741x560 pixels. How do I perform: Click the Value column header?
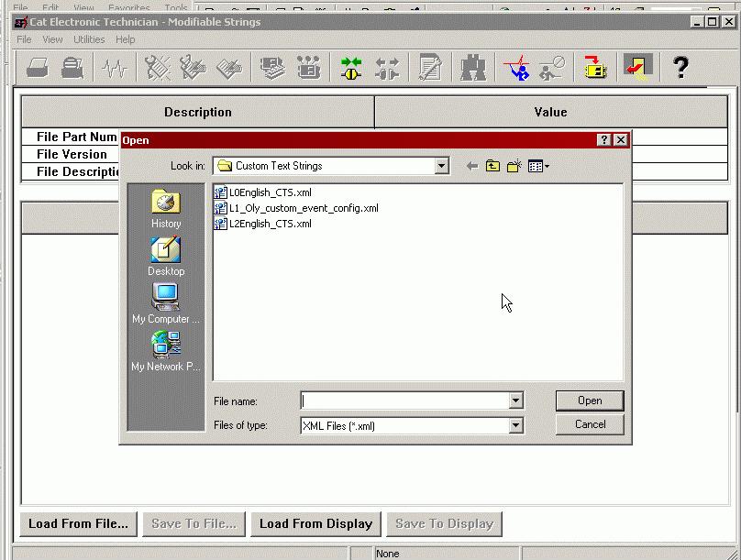550,112
